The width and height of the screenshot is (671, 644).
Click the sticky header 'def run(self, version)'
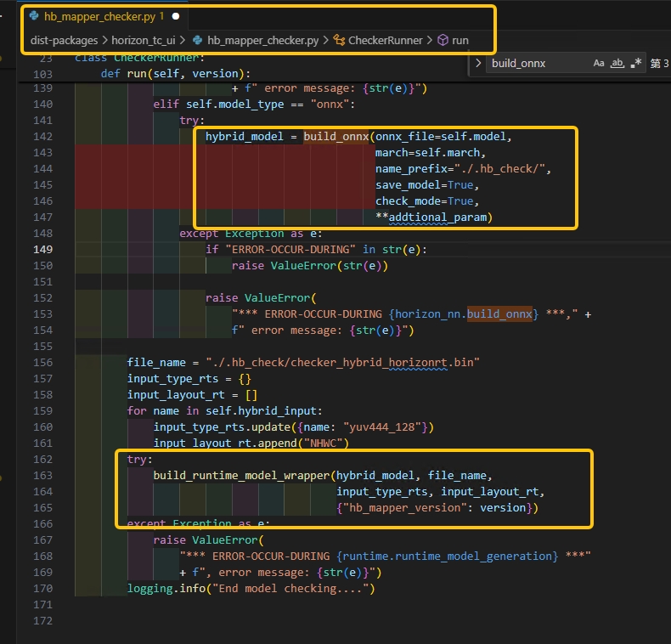(x=175, y=73)
